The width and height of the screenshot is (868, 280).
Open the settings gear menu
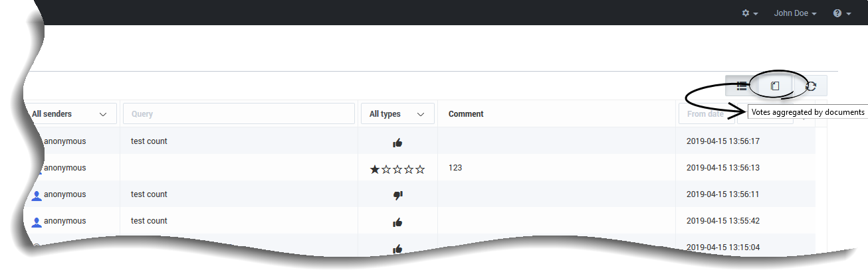[750, 13]
